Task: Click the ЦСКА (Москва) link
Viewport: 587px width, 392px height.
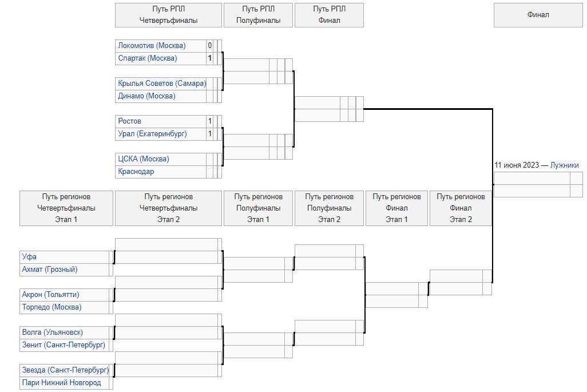Action: pos(144,159)
